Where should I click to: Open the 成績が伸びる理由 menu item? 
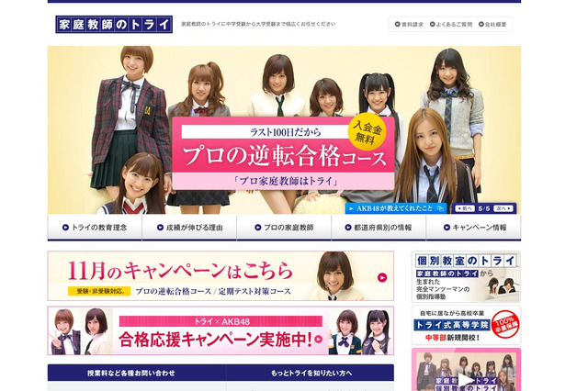(x=190, y=228)
